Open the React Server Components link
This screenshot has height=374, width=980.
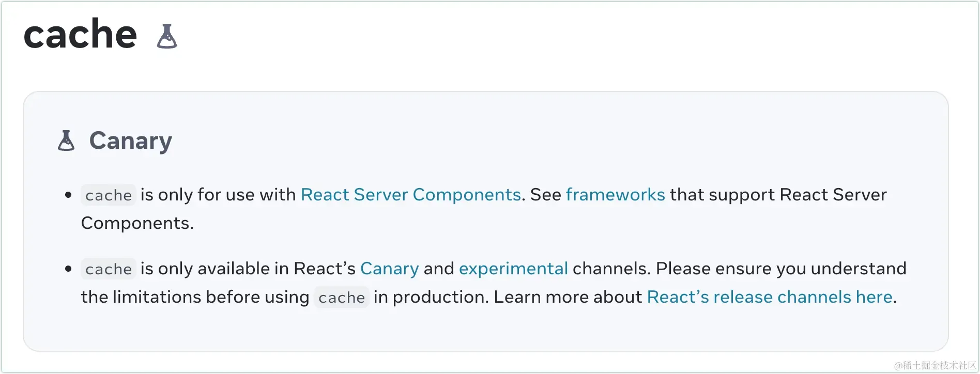[411, 195]
